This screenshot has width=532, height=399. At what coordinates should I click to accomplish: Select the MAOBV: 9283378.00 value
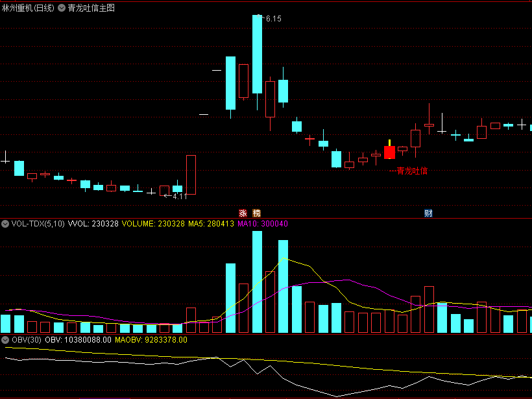[x=151, y=340]
